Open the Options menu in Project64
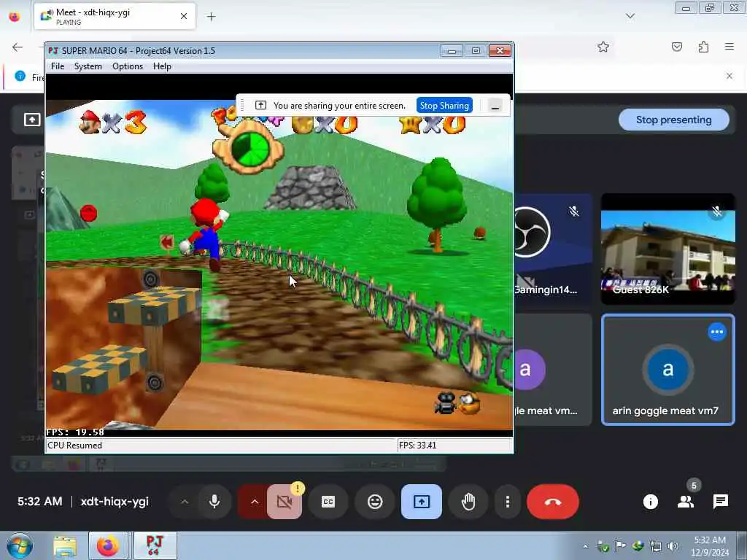747x560 pixels. pyautogui.click(x=127, y=66)
